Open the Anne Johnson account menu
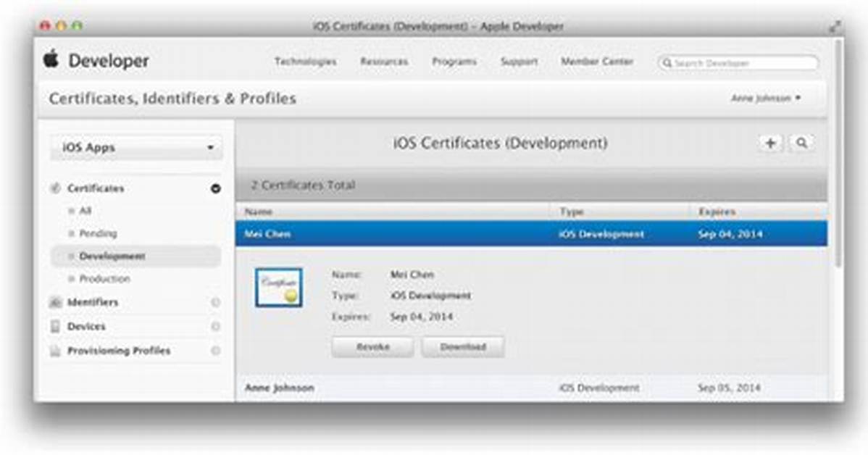Viewport: 868px width, 455px height. click(x=766, y=98)
